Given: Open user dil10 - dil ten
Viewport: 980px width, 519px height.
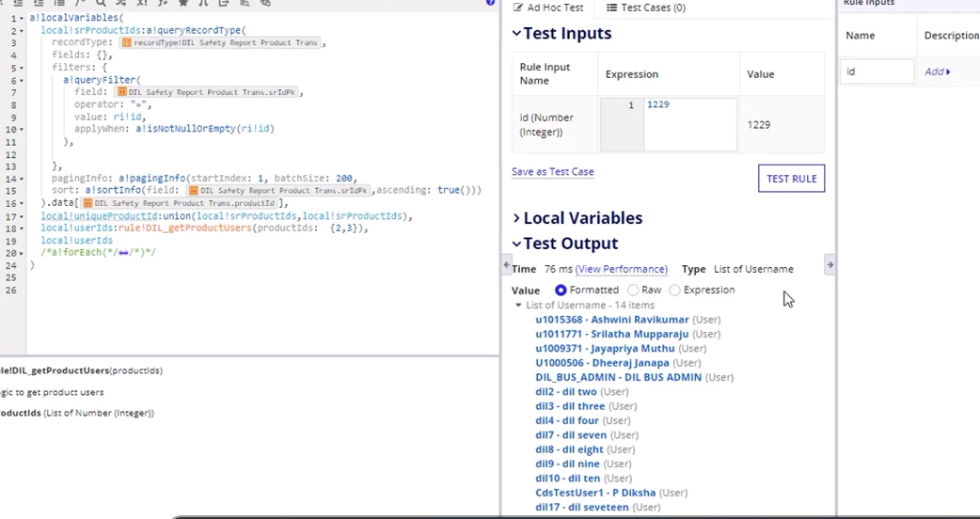Looking at the screenshot, I should 567,478.
